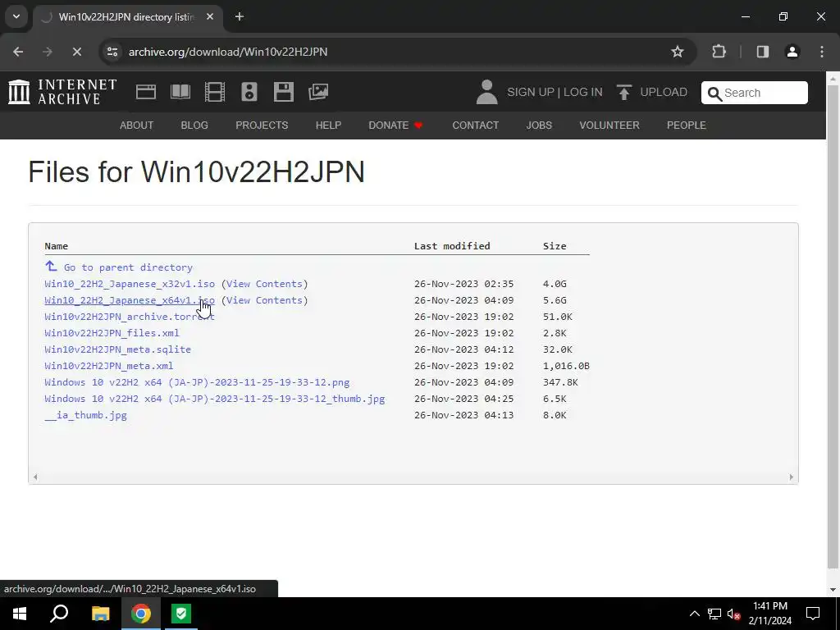Open the PROJECTS menu item
840x630 pixels.
262,126
